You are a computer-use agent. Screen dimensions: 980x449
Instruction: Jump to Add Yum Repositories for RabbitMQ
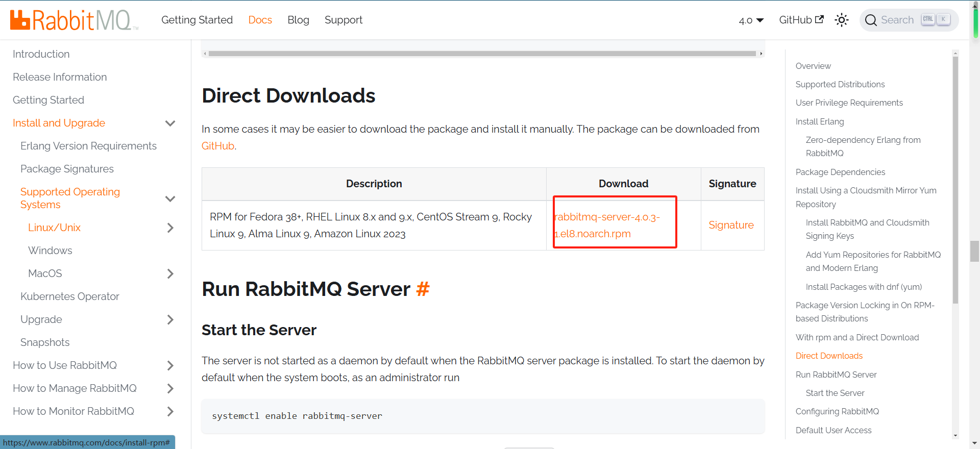click(873, 261)
